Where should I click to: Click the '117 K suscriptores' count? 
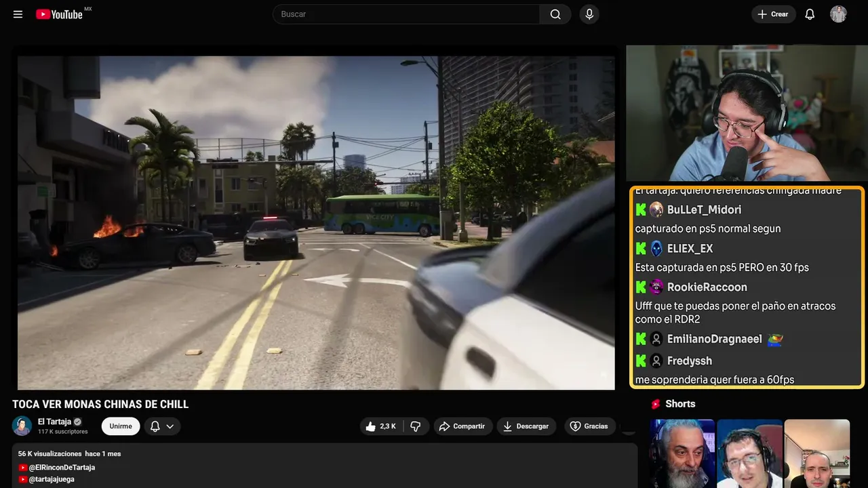[x=63, y=432]
